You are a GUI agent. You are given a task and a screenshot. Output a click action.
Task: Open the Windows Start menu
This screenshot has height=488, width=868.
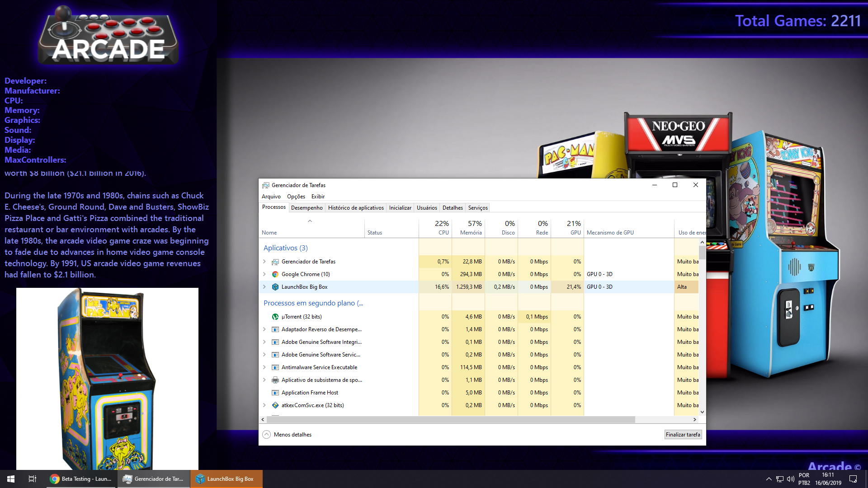pyautogui.click(x=11, y=479)
